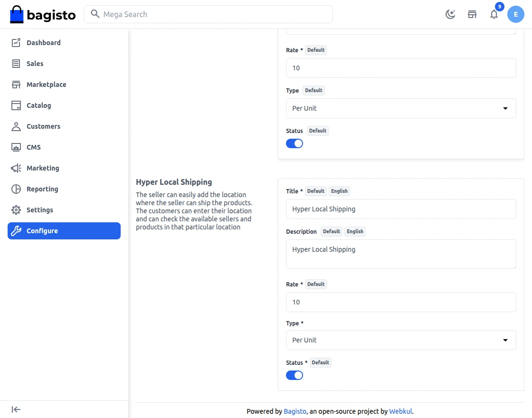
Task: Expand the Hyper Local Shipping Type dropdown
Action: (401, 340)
